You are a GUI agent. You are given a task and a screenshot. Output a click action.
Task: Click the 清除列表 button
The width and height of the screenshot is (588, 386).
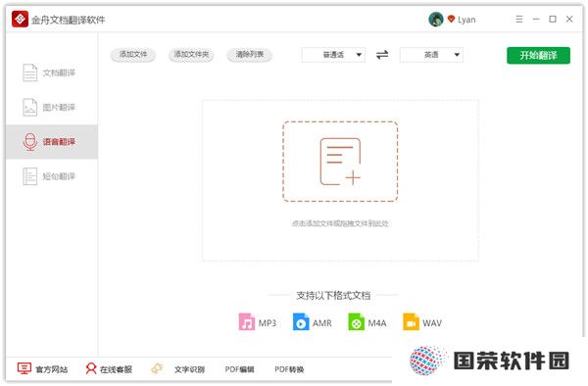click(x=250, y=55)
